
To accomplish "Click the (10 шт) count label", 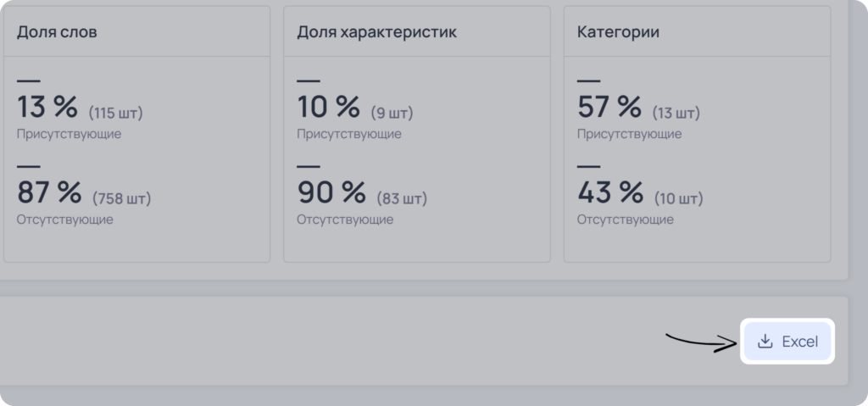I will click(x=679, y=198).
